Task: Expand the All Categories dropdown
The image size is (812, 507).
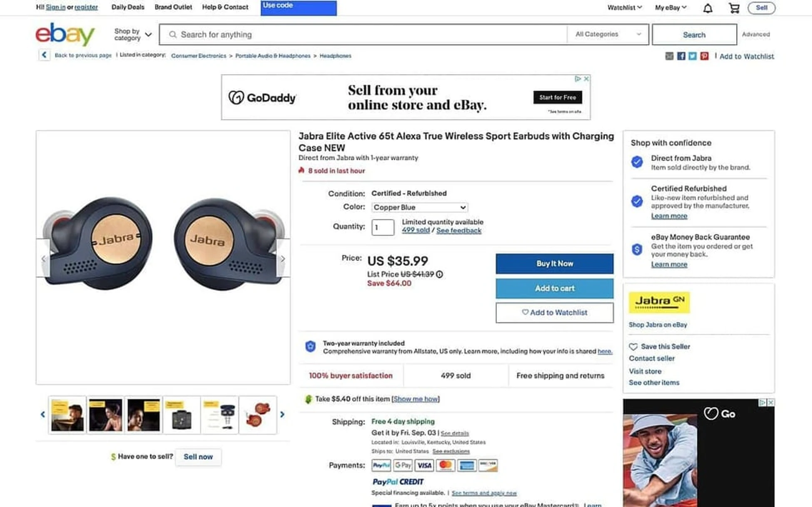Action: click(608, 35)
